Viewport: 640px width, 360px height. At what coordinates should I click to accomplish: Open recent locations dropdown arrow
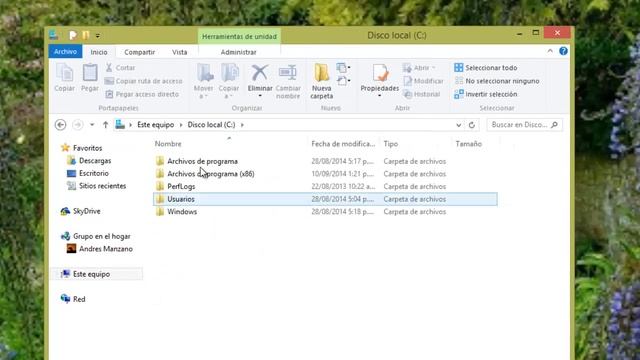(x=92, y=124)
